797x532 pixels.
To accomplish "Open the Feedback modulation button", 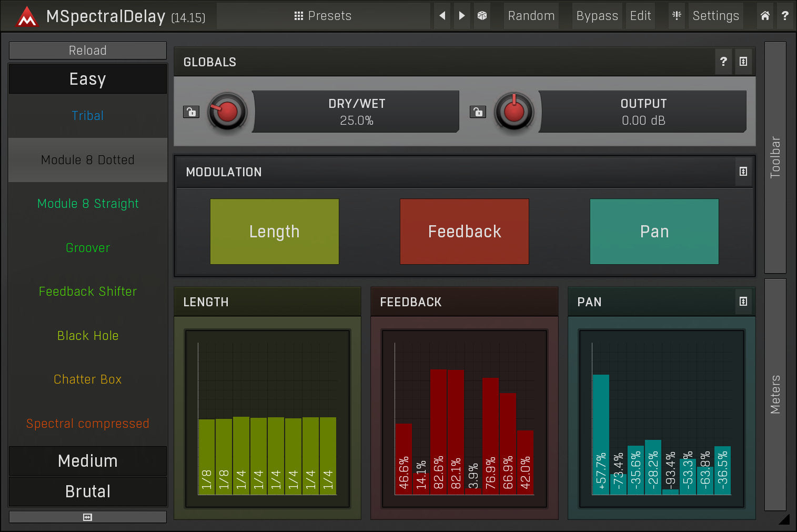I will pyautogui.click(x=464, y=232).
